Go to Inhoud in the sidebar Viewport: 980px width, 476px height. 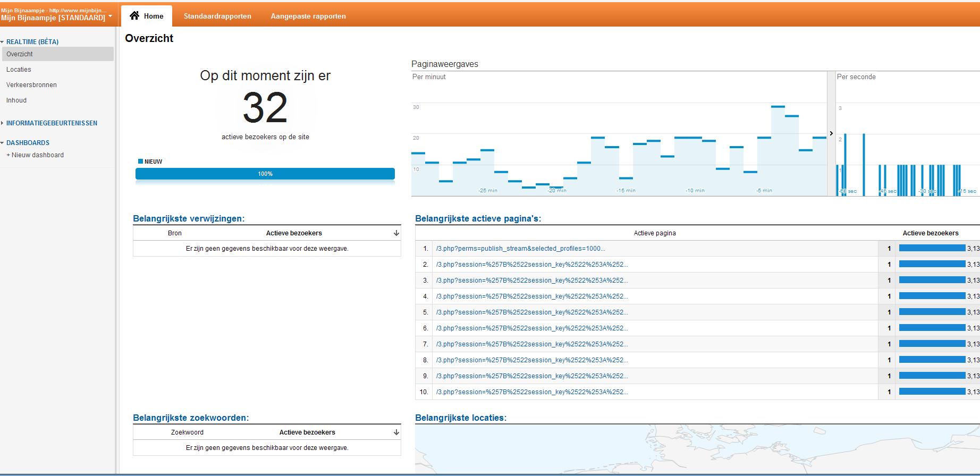(16, 100)
